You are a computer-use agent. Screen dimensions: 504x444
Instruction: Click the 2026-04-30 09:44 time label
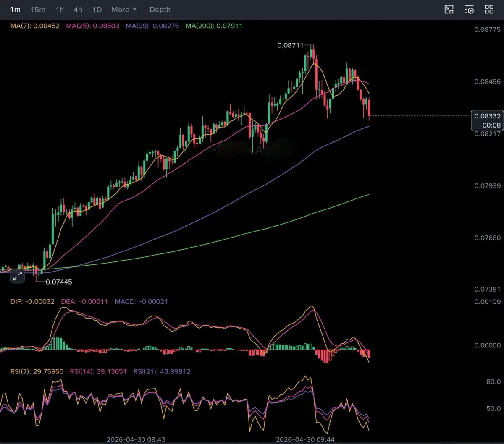[305, 439]
